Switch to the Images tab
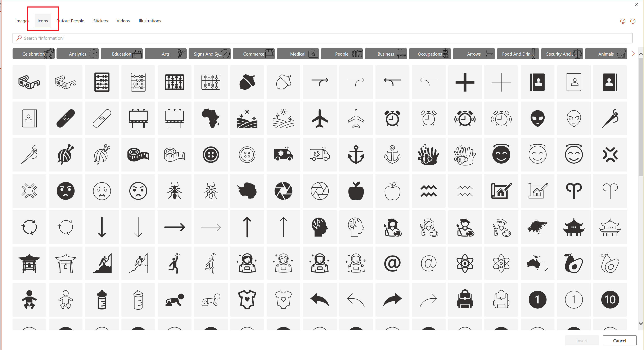 click(x=22, y=21)
